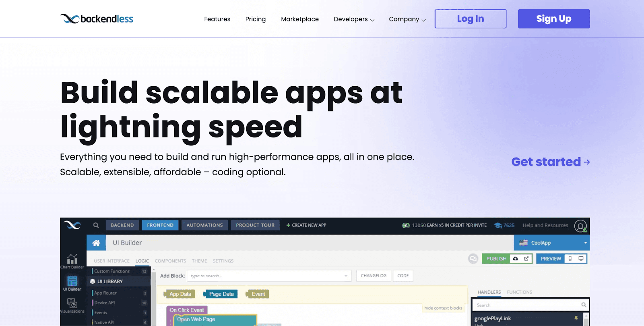The width and height of the screenshot is (644, 326).
Task: Click the magnifier search icon in console toolbar
Action: click(96, 225)
